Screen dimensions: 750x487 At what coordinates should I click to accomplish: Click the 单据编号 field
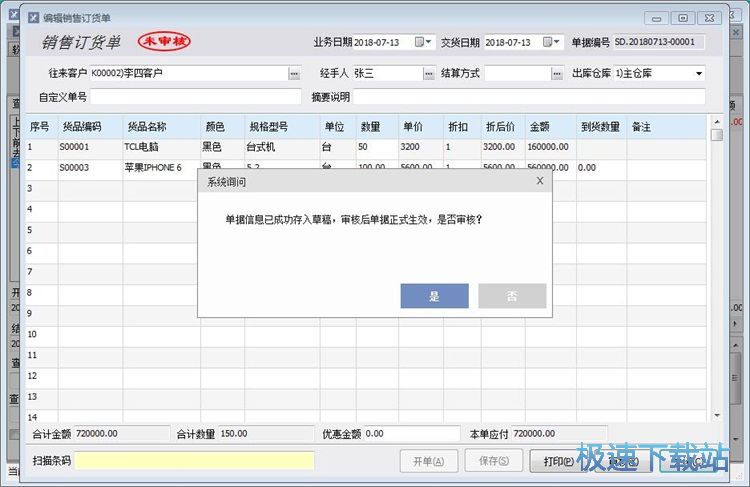tap(659, 42)
